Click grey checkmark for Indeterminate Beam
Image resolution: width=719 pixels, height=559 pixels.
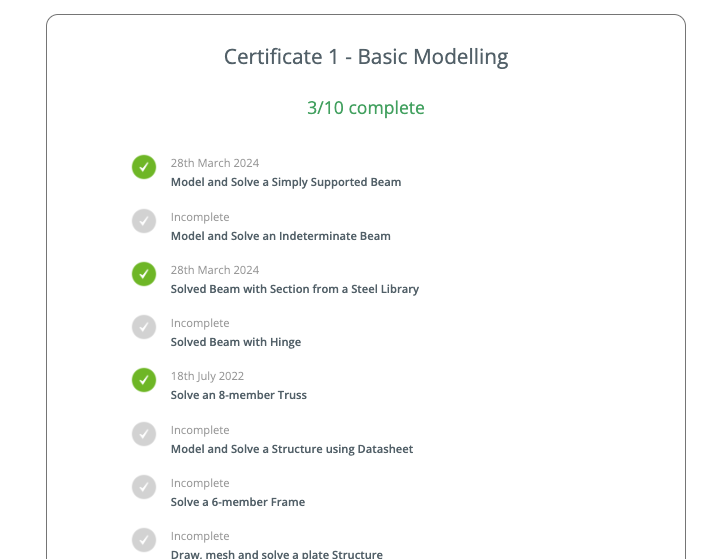coord(144,221)
